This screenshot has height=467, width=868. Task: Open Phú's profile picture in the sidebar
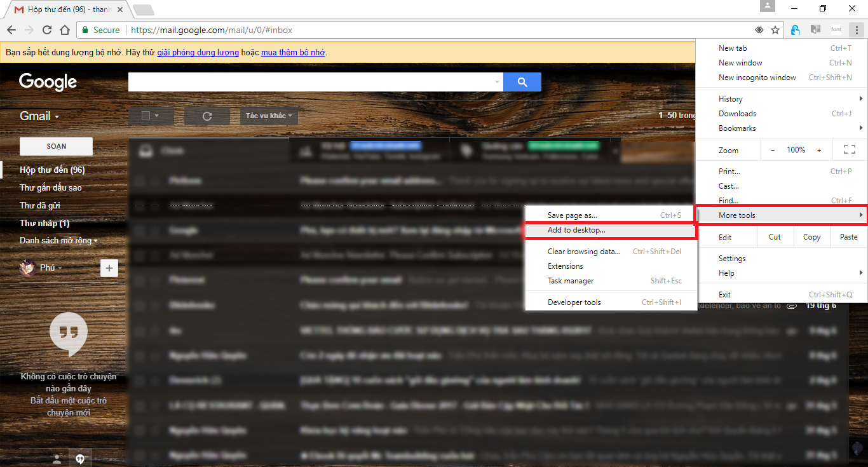(x=27, y=267)
